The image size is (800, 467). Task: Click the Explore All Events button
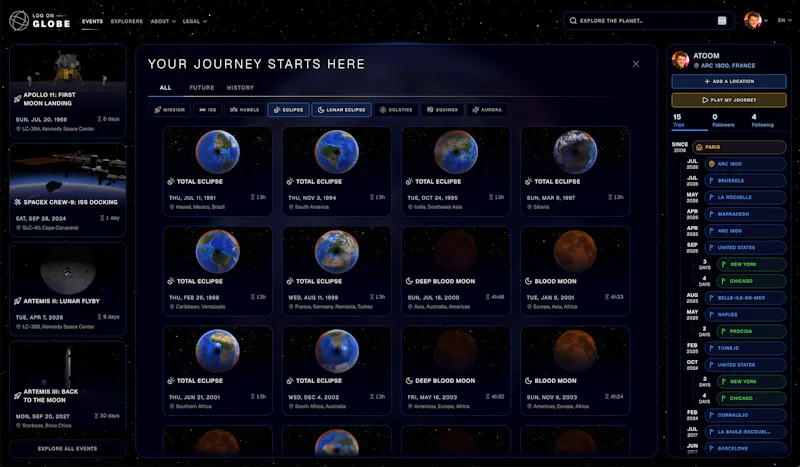(67, 449)
